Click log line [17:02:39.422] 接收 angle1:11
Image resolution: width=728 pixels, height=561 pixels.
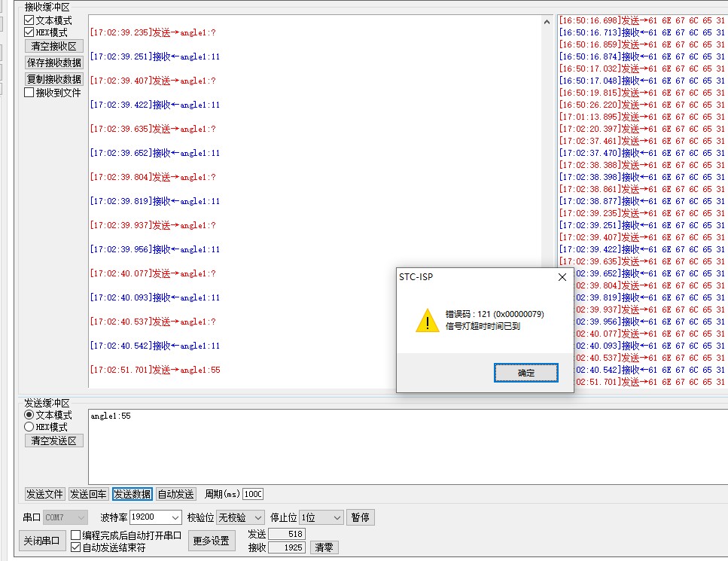(155, 105)
